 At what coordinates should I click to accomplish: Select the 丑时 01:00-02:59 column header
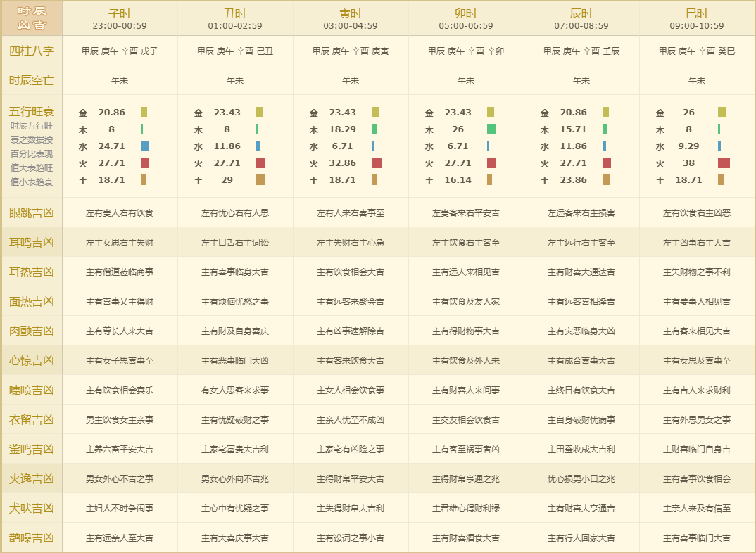click(x=235, y=19)
